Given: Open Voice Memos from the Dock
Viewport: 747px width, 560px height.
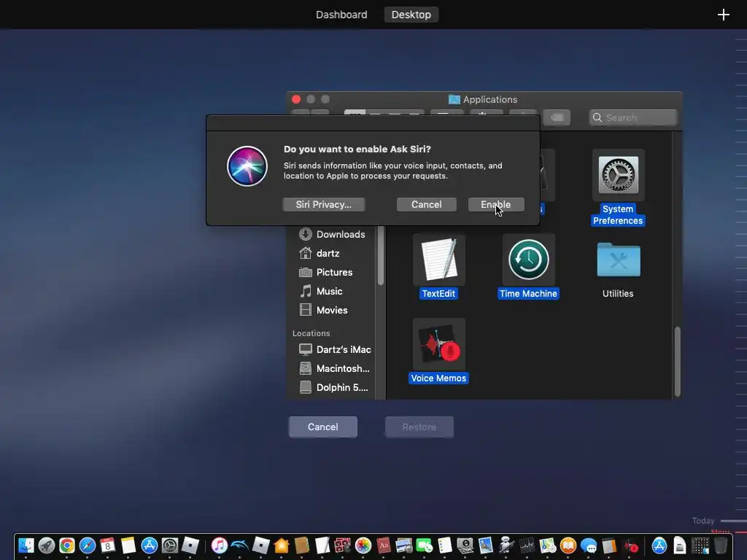Looking at the screenshot, I should [x=630, y=545].
